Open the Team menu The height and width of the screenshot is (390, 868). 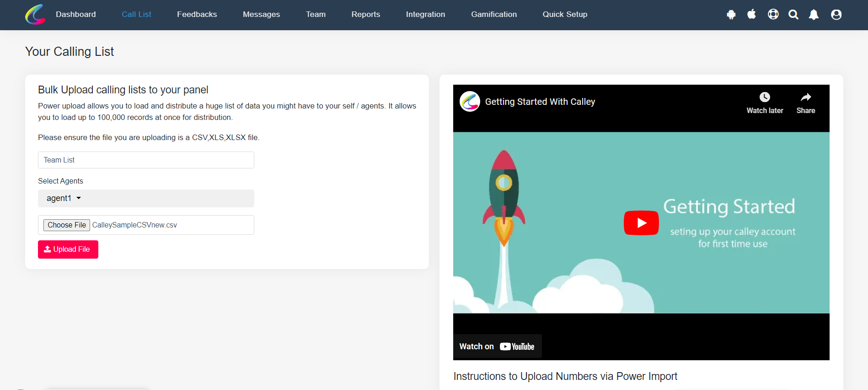[x=316, y=14]
